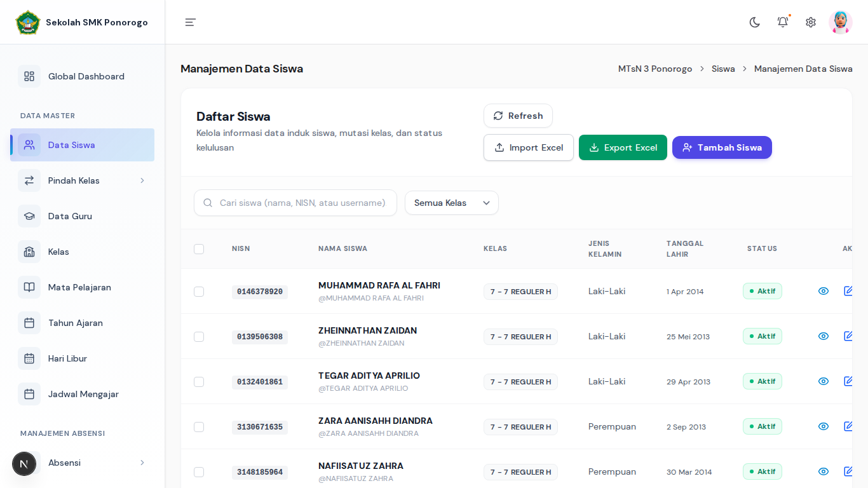Screen dimensions: 868x488
Task: Focus the Cari siswa search field
Action: pyautogui.click(x=295, y=203)
